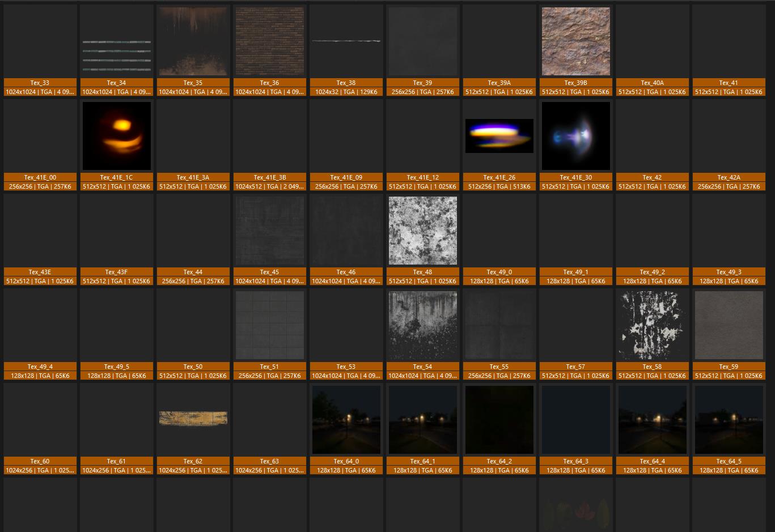Screen dimensions: 775x532
Task: Click the Tex_45 name label
Action: coord(269,272)
